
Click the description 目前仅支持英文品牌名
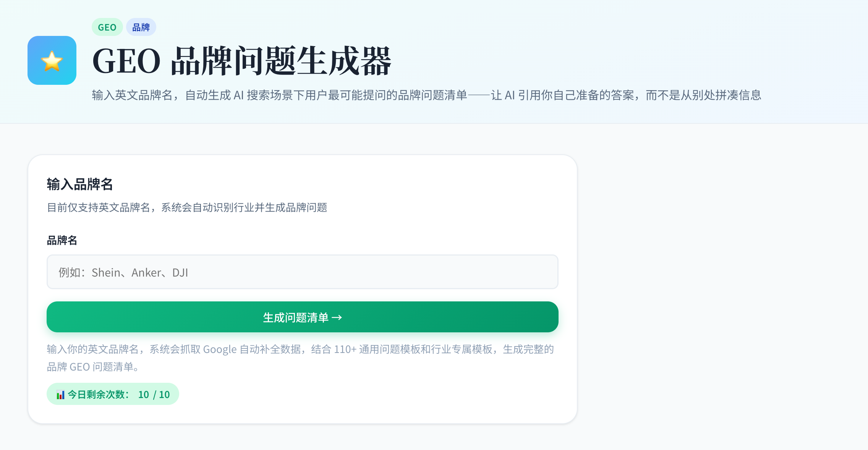[187, 207]
